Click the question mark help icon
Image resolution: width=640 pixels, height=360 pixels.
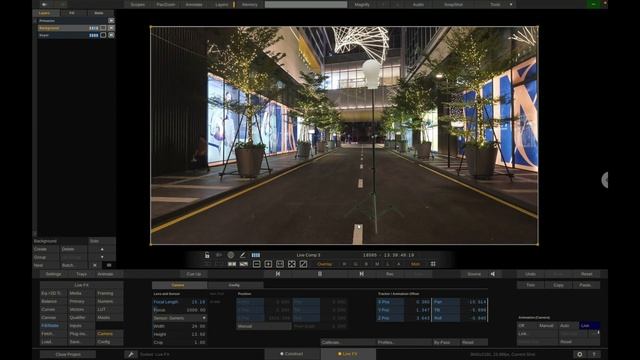tap(594, 354)
